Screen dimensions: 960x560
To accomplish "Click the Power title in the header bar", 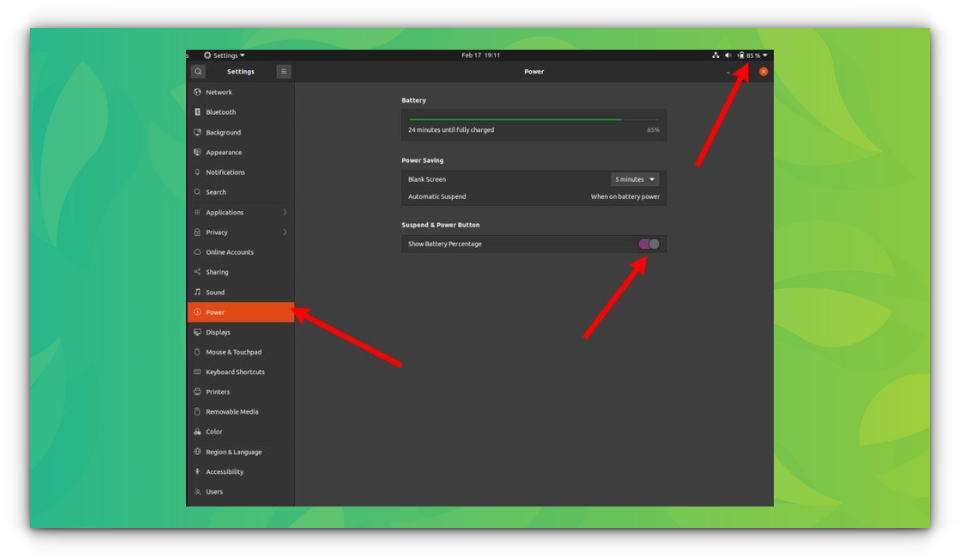I will 534,72.
